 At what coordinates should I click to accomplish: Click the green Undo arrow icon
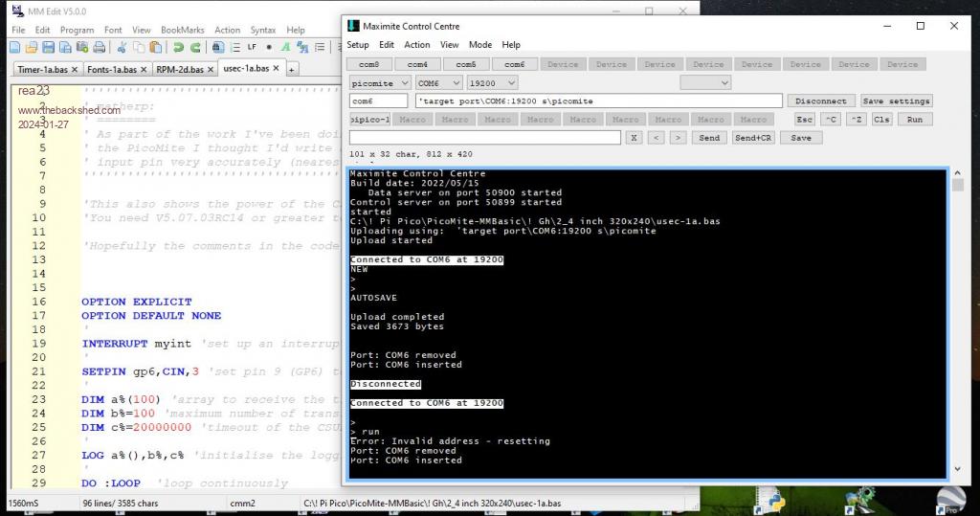[179, 47]
